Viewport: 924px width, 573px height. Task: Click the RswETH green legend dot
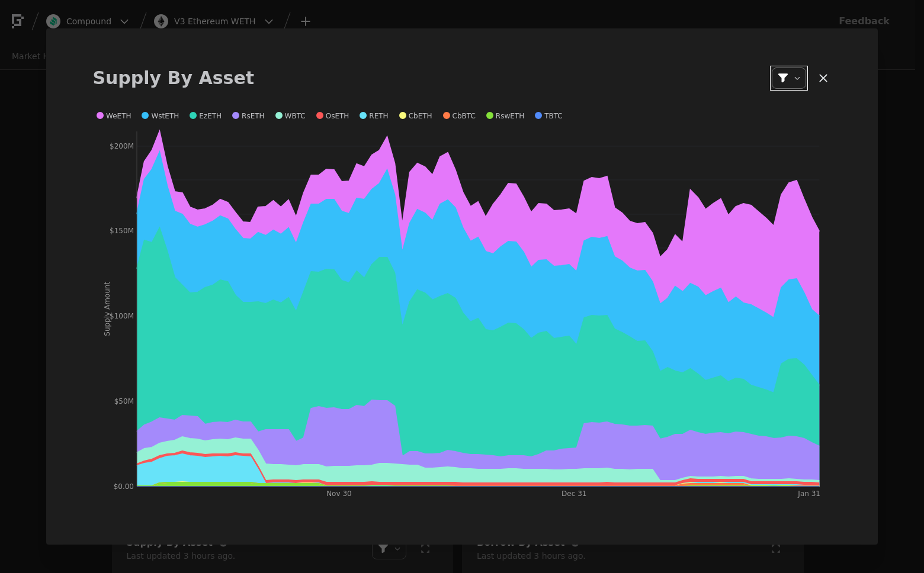[x=490, y=115]
